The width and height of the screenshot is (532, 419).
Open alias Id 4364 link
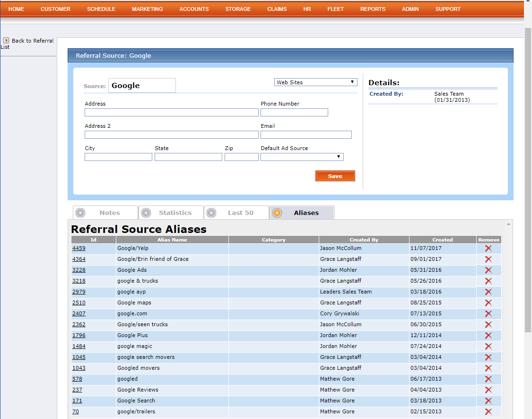click(78, 259)
